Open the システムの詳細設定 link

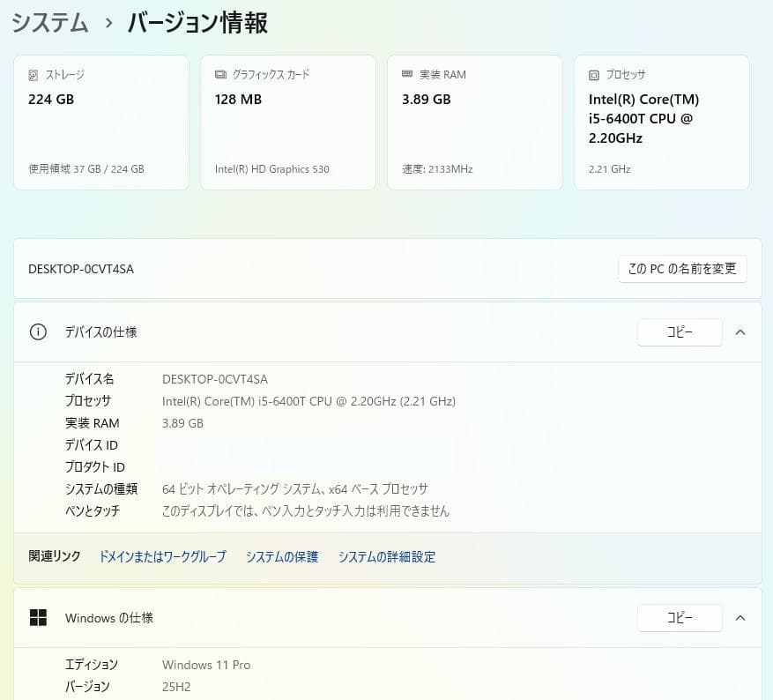386,556
